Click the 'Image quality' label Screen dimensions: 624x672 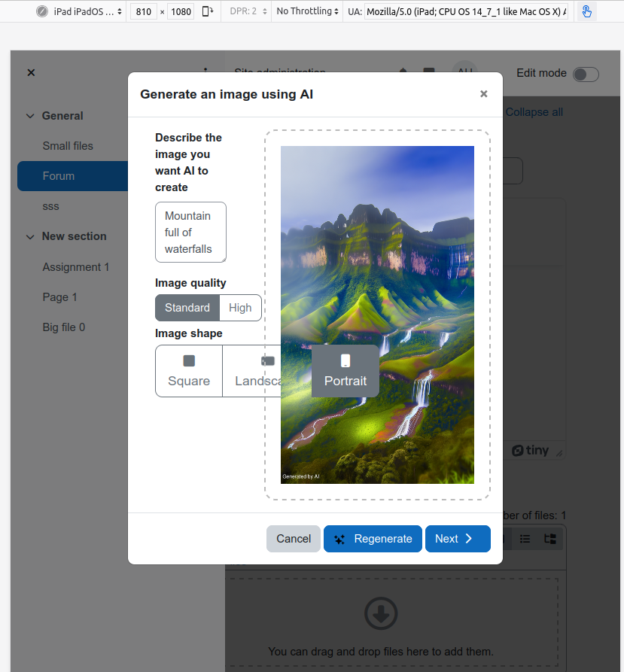[190, 283]
